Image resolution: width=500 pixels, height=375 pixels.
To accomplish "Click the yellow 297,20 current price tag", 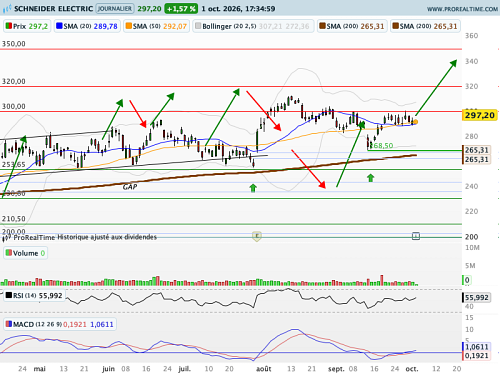I will pos(480,115).
